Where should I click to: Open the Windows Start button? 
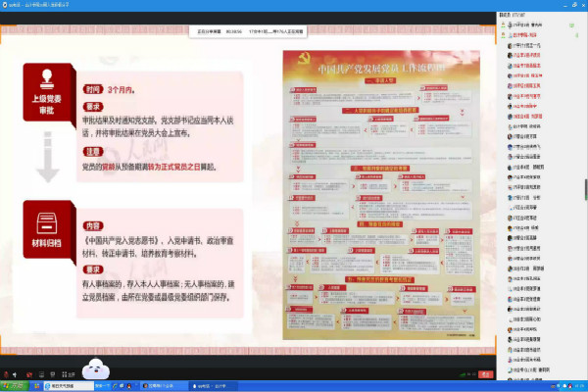[15, 385]
